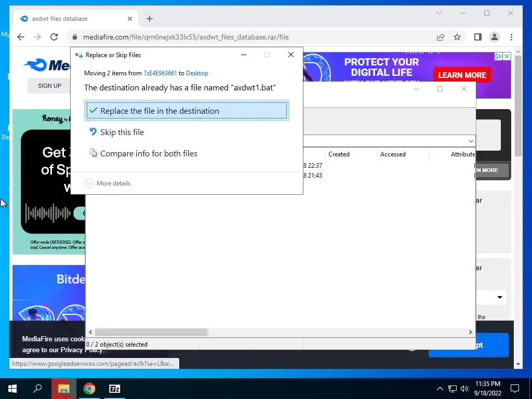Open the taskbar clock and calendar
The height and width of the screenshot is (399, 532).
(x=488, y=389)
